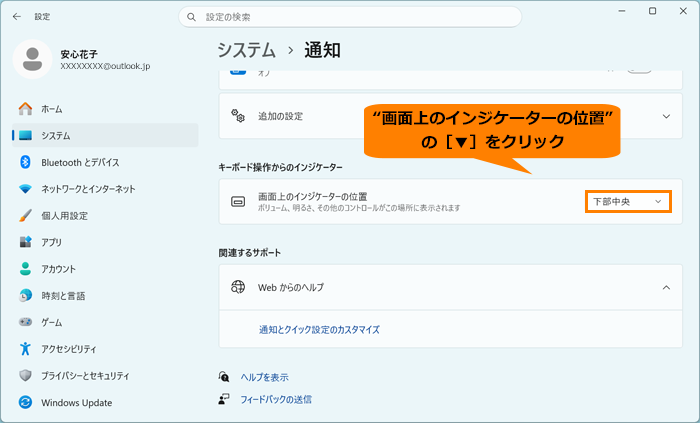Click the アカウント person icon

(25, 269)
